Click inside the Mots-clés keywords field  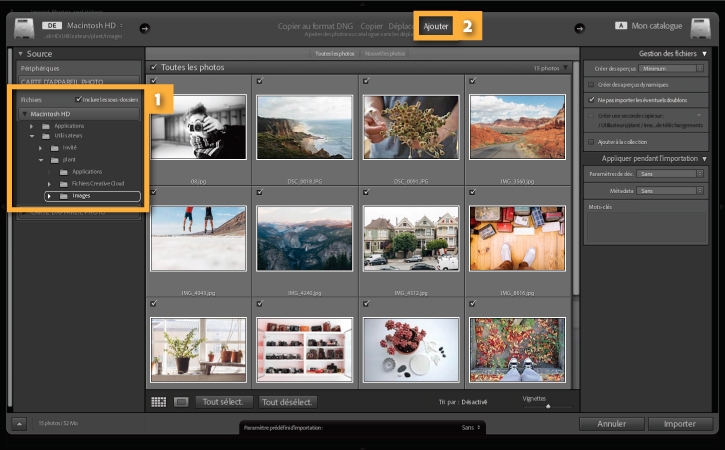[x=645, y=227]
